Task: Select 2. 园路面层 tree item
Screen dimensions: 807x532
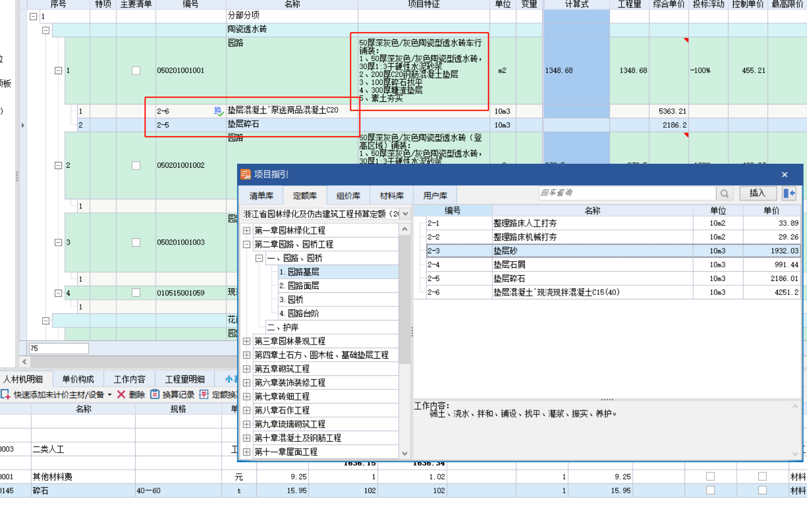Action: point(338,286)
